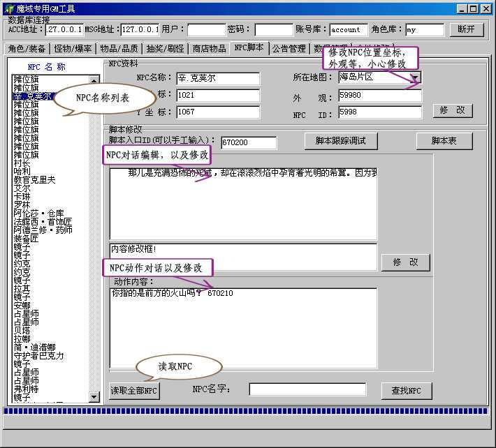Focus the 脚本入口ID input field

coord(248,142)
